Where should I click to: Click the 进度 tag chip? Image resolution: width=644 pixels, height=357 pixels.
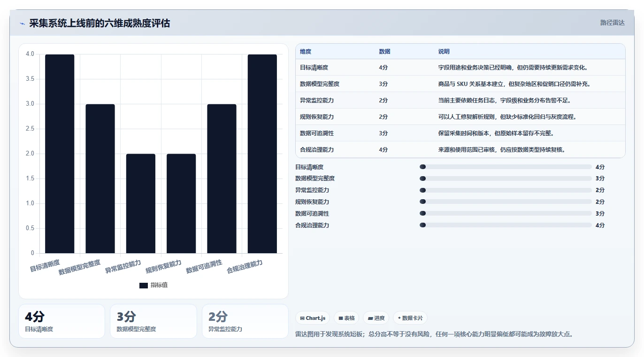coord(376,318)
